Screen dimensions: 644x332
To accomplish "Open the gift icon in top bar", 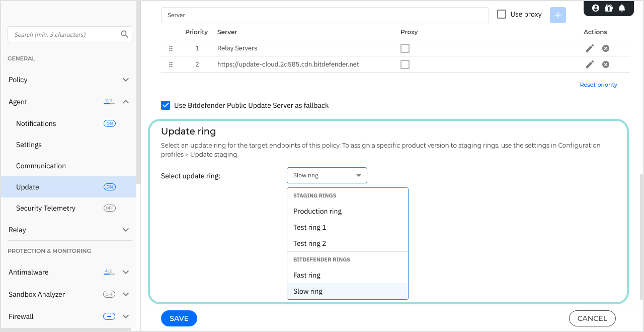I will [609, 8].
